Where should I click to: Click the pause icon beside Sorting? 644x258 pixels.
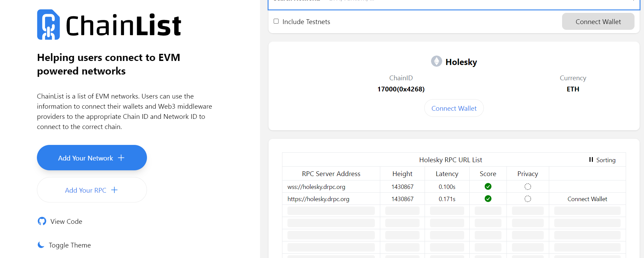pyautogui.click(x=591, y=159)
